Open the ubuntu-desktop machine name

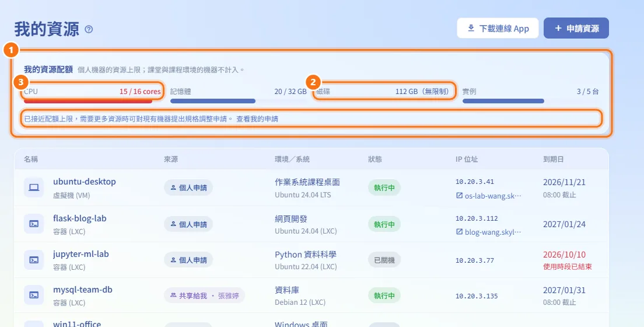[84, 182]
